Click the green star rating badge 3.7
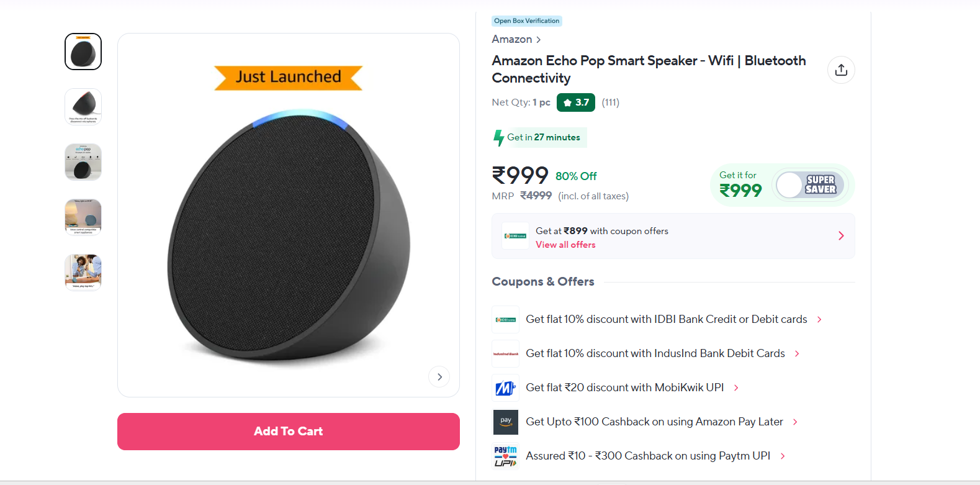Viewport: 980px width, 485px height. click(x=576, y=102)
